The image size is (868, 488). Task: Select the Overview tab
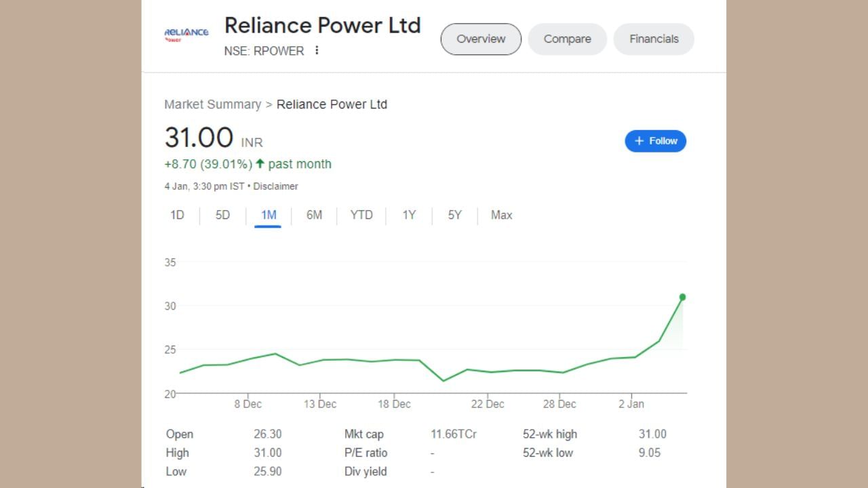point(481,39)
